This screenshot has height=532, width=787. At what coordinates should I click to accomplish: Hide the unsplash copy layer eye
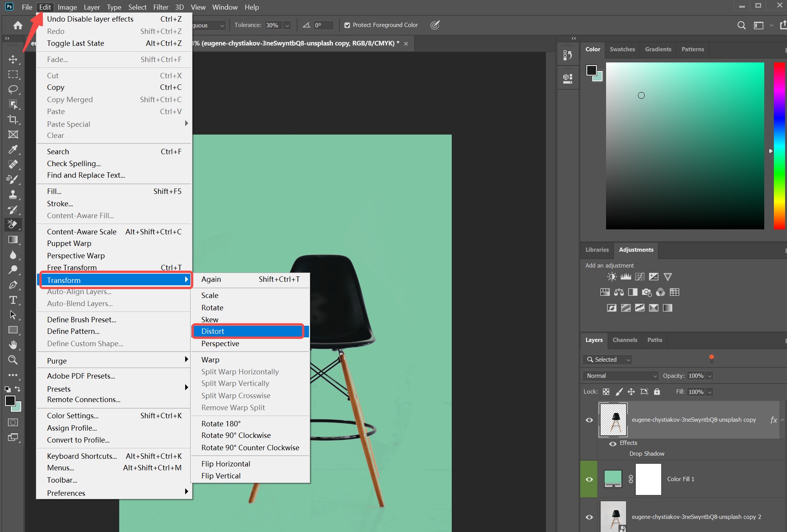pyautogui.click(x=589, y=420)
